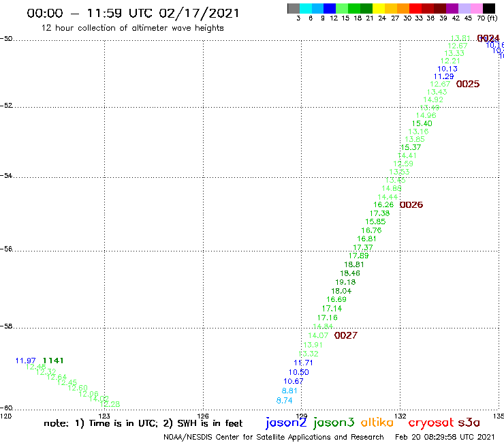Click the wave height value 15.40
This screenshot has width=504, height=443.
coord(422,123)
